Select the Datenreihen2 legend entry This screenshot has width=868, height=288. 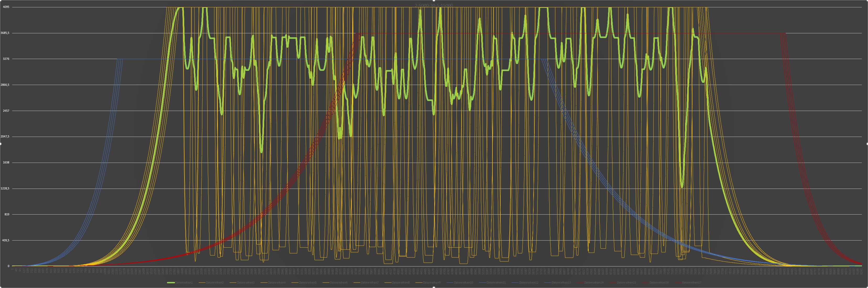tap(215, 282)
